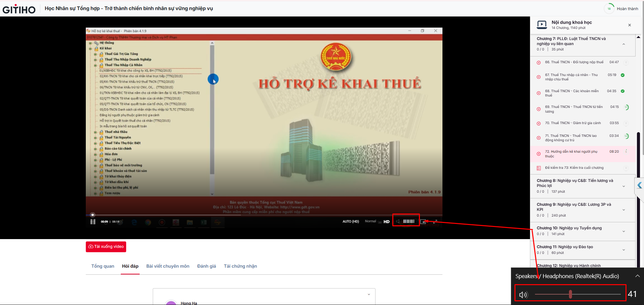Click the blue side panel collapse arrow
Image resolution: width=644 pixels, height=305 pixels.
639,185
